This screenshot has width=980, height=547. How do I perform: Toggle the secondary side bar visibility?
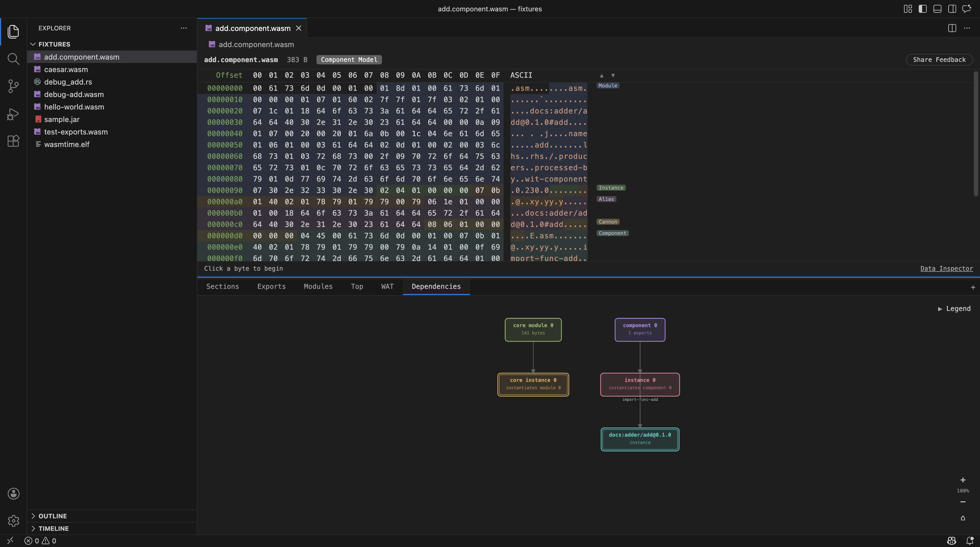(x=952, y=9)
